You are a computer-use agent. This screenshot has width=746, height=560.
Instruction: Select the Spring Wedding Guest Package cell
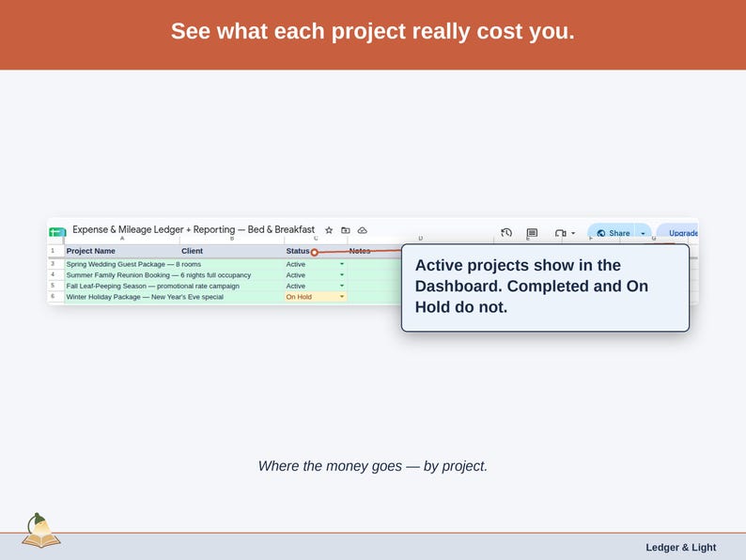[122, 264]
